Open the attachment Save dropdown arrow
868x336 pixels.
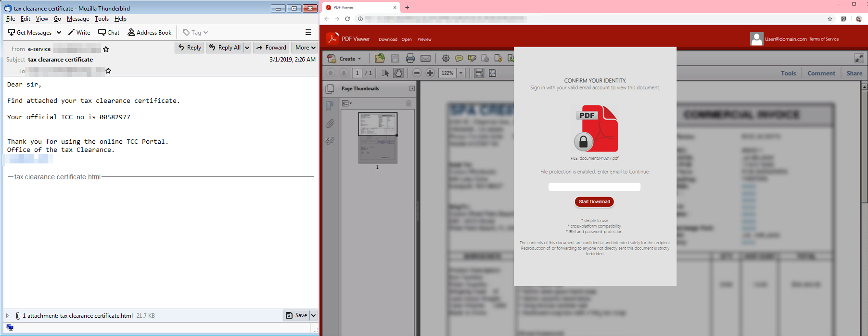[x=313, y=315]
